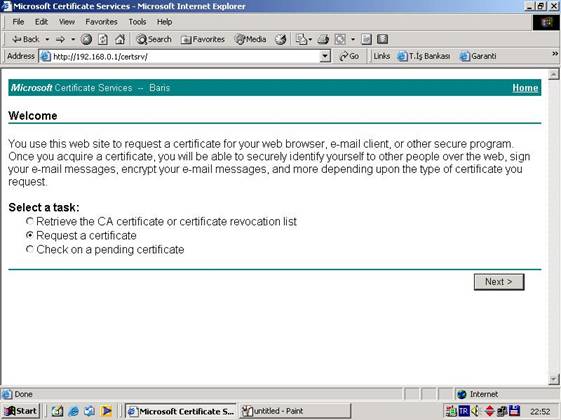The height and width of the screenshot is (420, 561).
Task: Click the Stop icon in the toolbar
Action: click(86, 39)
